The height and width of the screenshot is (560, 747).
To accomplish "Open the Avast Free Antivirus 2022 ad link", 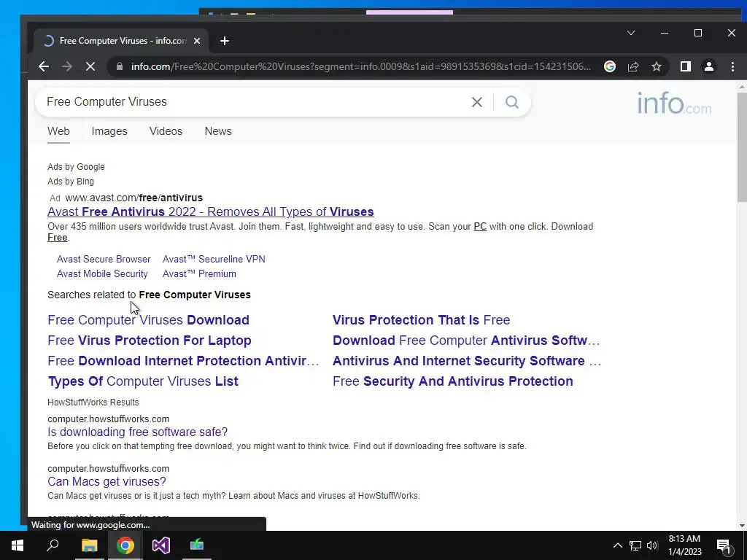I will pyautogui.click(x=211, y=212).
